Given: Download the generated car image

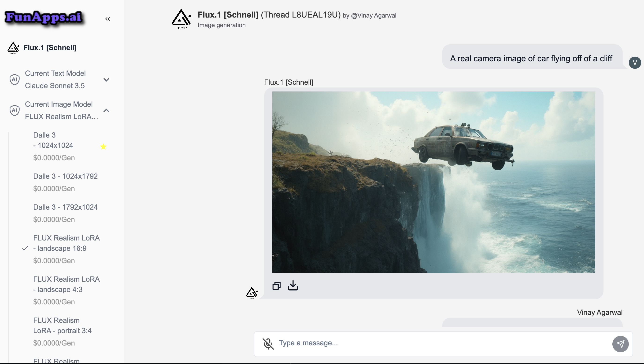Looking at the screenshot, I should [293, 285].
